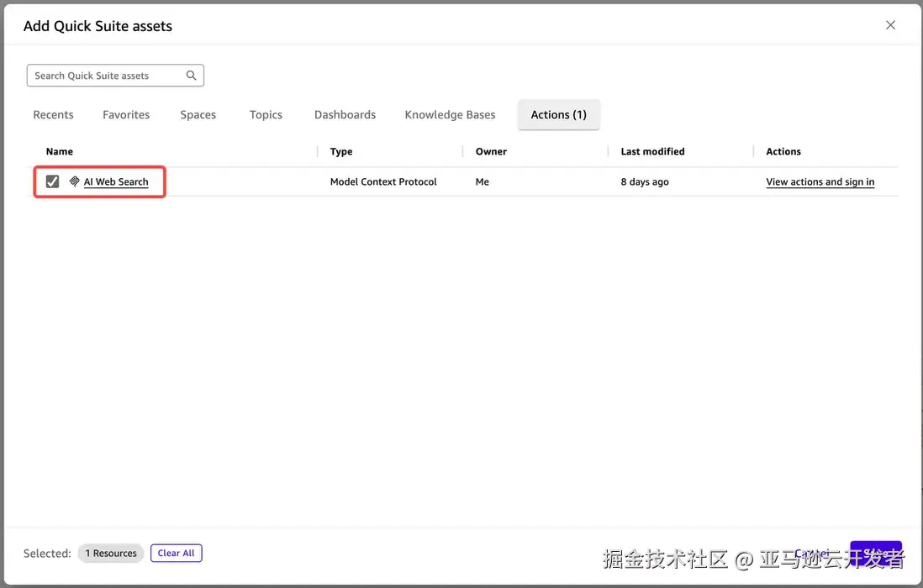Viewport: 923px width, 588px height.
Task: Click the 1 Resources selected chip
Action: pyautogui.click(x=110, y=553)
